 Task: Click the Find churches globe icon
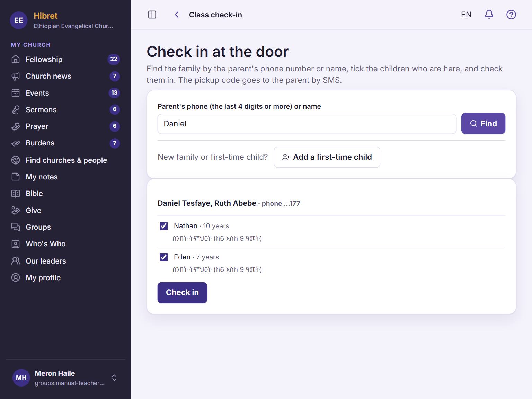pos(16,160)
